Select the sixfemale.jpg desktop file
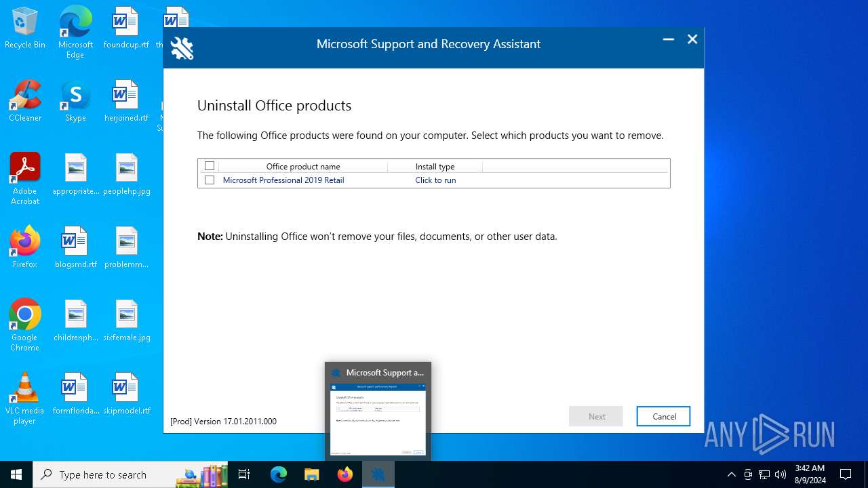 [x=126, y=321]
